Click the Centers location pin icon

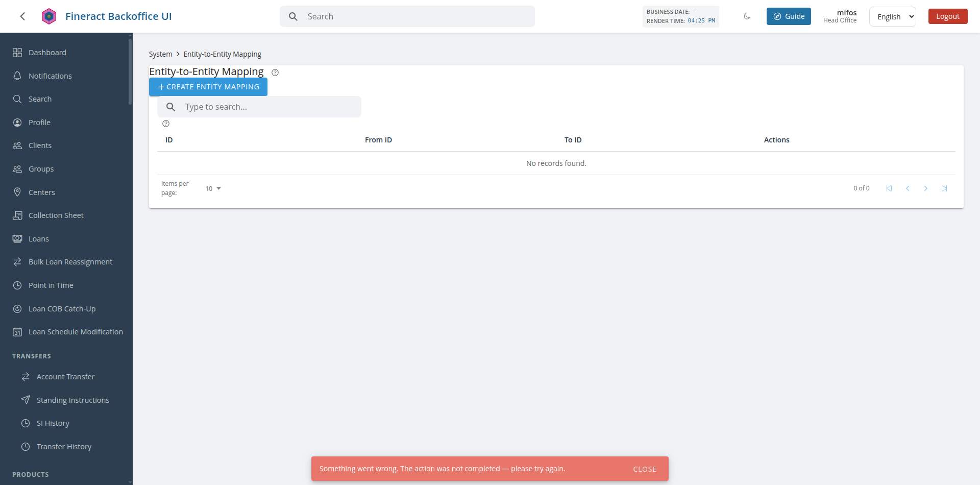17,192
